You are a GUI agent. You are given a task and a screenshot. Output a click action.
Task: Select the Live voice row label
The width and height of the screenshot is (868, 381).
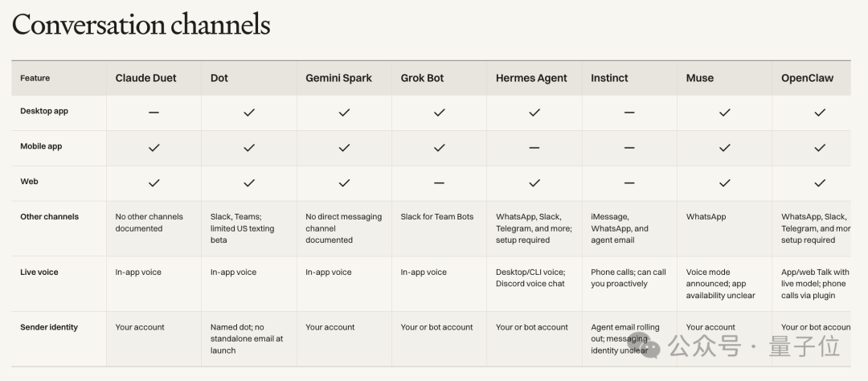coord(39,272)
